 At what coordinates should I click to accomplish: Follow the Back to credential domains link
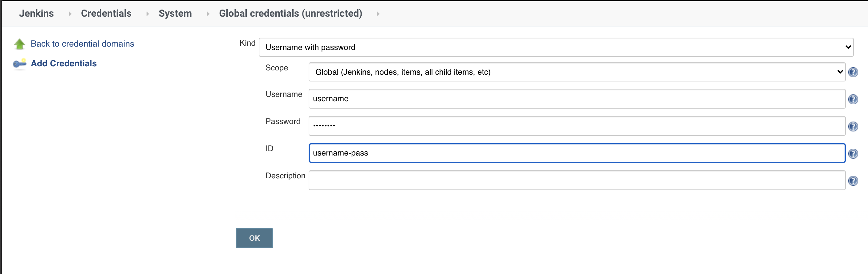coord(82,44)
